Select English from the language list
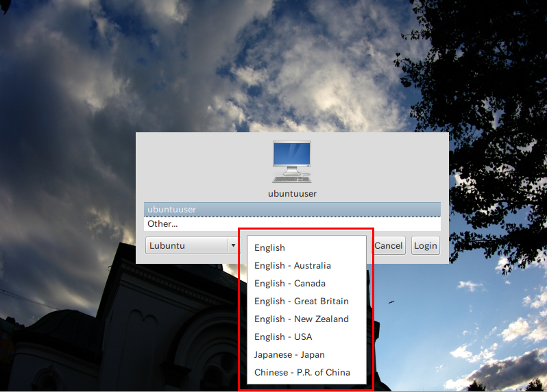 306,247
